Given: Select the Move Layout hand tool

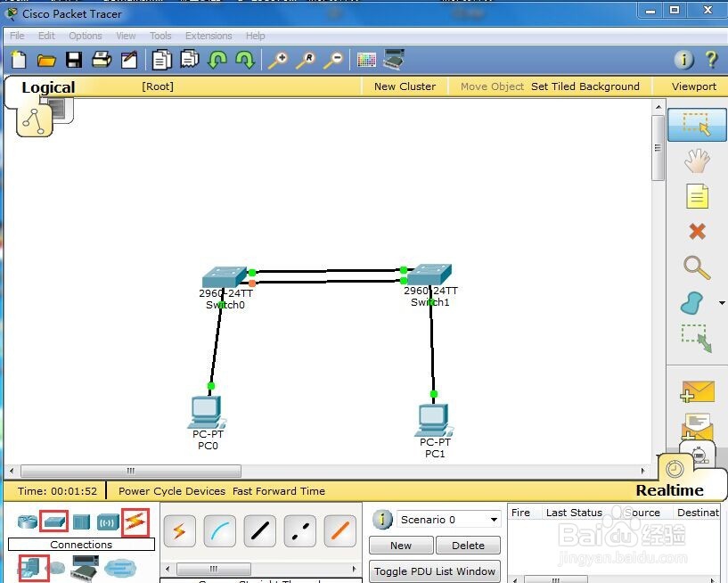Looking at the screenshot, I should [x=697, y=160].
